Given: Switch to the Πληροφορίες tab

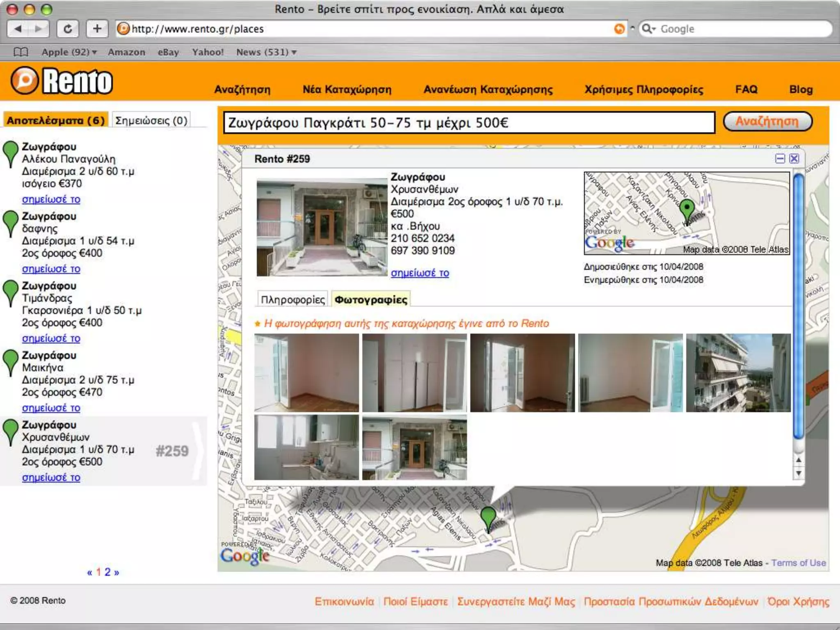Looking at the screenshot, I should [x=293, y=300].
